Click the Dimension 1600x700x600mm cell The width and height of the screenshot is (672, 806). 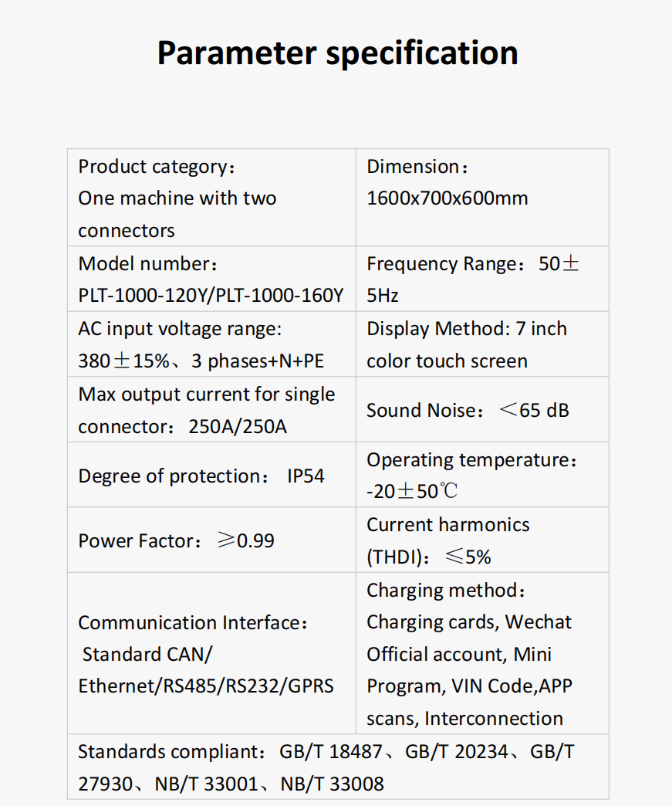tap(482, 198)
